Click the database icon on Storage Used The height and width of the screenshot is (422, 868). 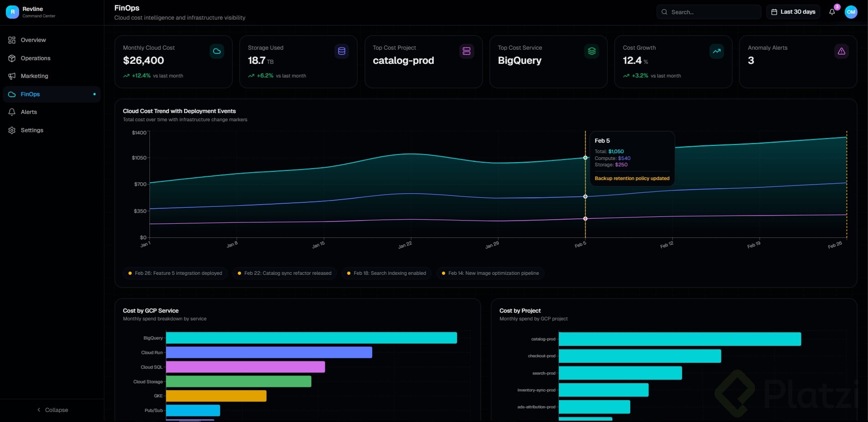pos(342,51)
